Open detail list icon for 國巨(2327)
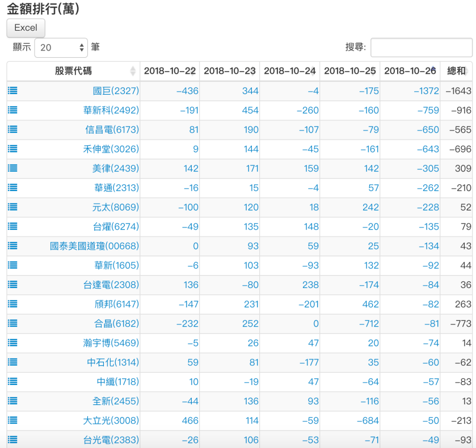Screen dimensions: 476x448 tap(12, 91)
